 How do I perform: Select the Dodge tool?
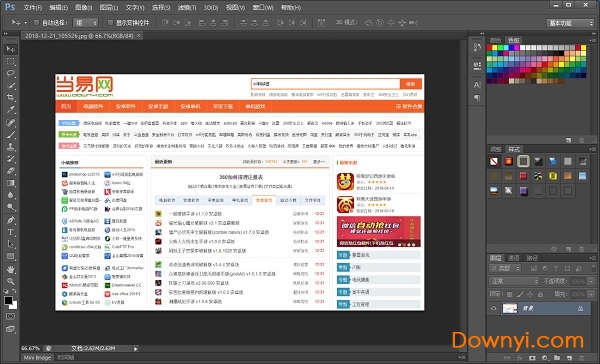click(10, 207)
